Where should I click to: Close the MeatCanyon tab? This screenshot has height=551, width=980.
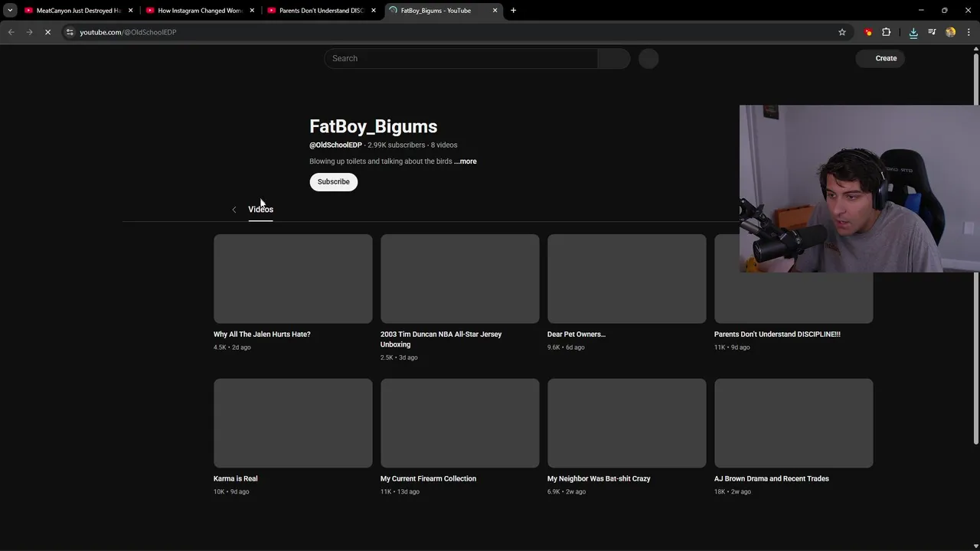pos(130,11)
